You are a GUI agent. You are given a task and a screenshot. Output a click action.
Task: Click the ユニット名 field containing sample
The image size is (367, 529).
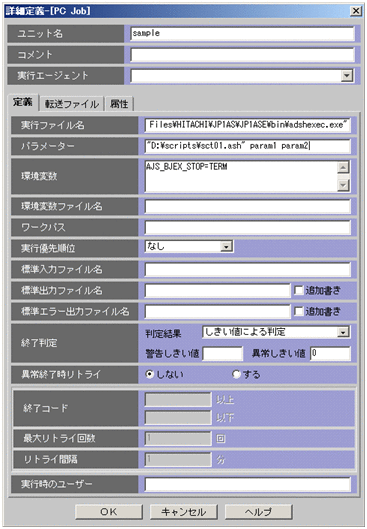click(242, 33)
